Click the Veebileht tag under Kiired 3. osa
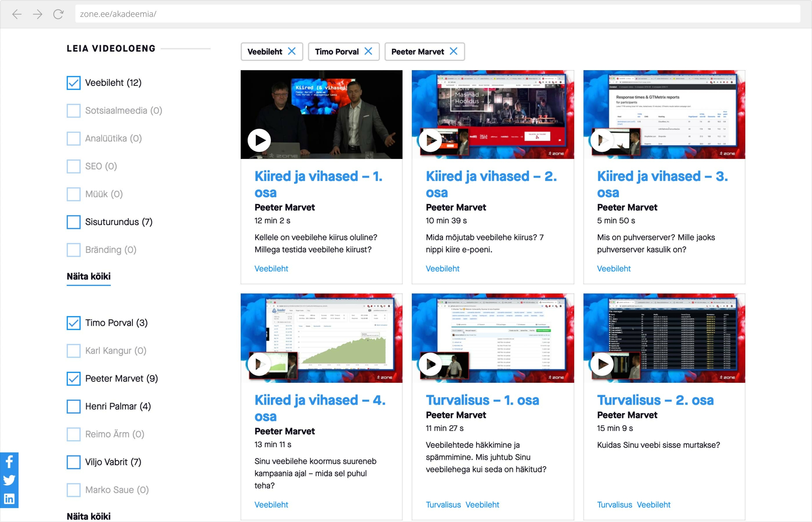 pos(614,269)
